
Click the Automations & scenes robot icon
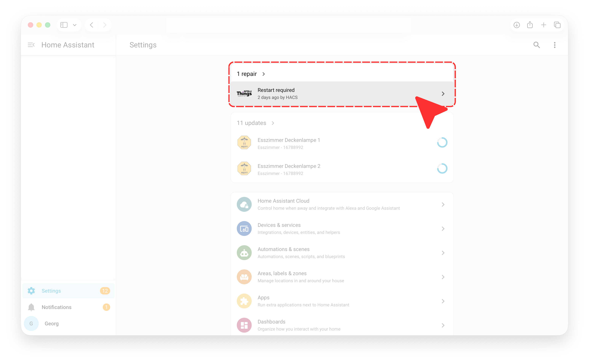pos(244,253)
